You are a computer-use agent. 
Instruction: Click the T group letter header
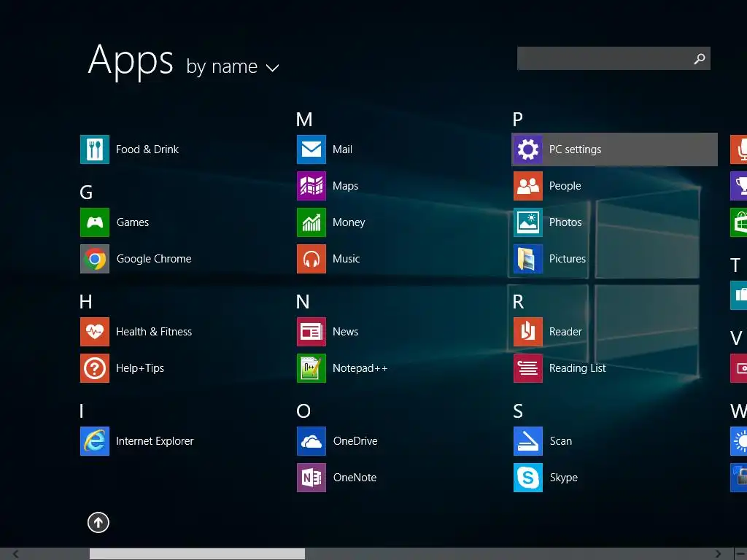[735, 265]
